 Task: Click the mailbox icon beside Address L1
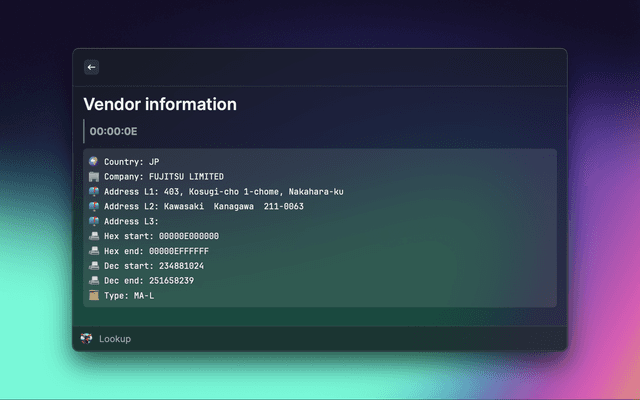tap(93, 191)
